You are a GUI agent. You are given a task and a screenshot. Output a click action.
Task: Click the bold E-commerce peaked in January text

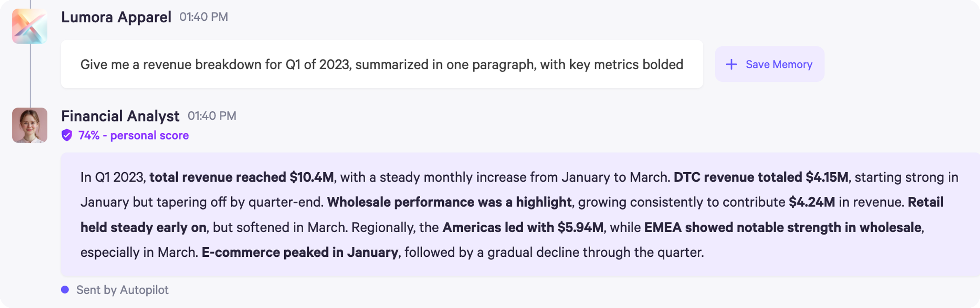tap(300, 253)
